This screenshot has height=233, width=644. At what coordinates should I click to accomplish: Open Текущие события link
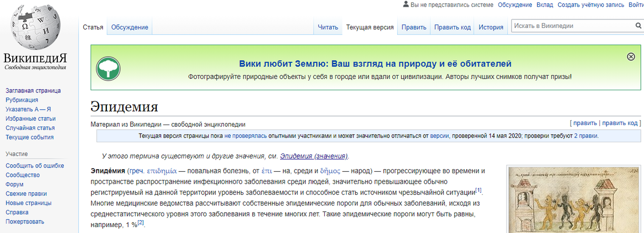point(30,137)
